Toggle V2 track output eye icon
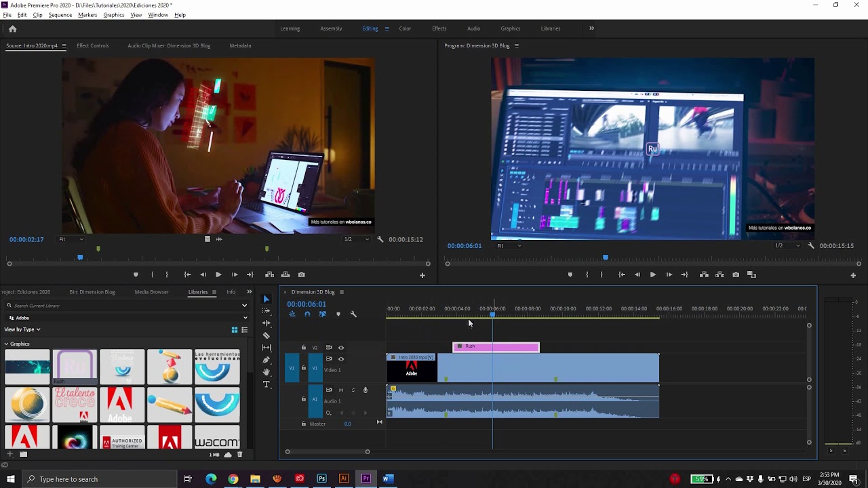The width and height of the screenshot is (868, 488). tap(341, 348)
